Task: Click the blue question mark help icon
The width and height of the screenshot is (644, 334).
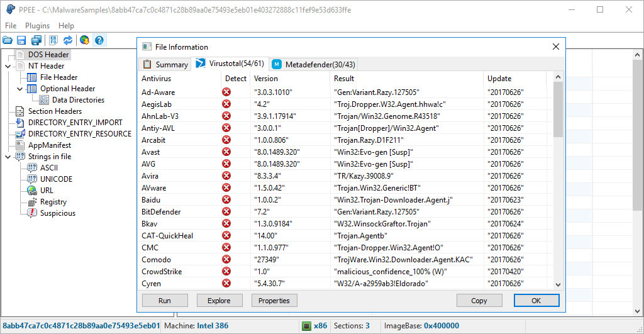Action: coord(99,40)
